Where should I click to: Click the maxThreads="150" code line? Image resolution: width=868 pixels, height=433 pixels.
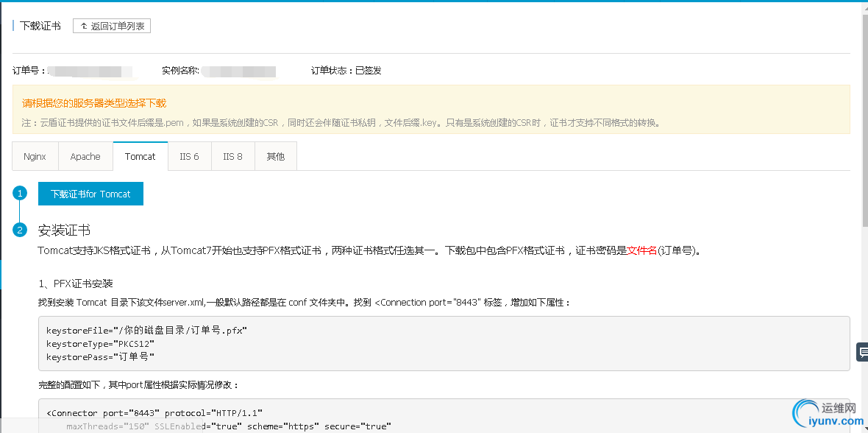[229, 426]
